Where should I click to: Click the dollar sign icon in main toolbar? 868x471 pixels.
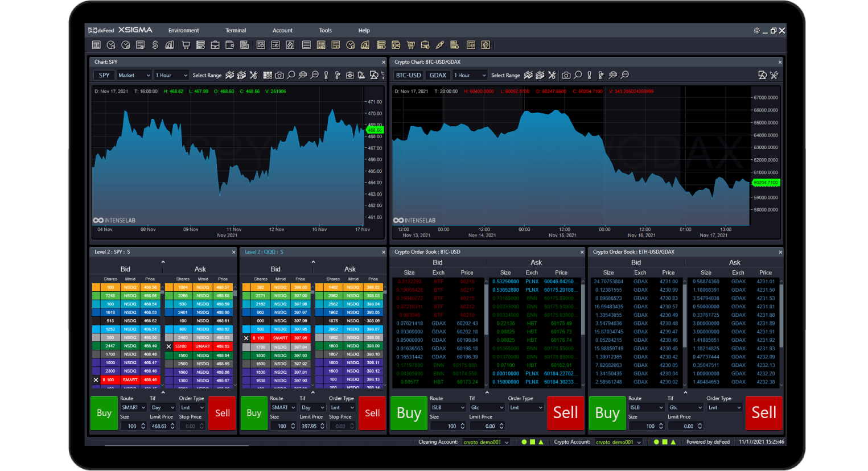click(155, 45)
